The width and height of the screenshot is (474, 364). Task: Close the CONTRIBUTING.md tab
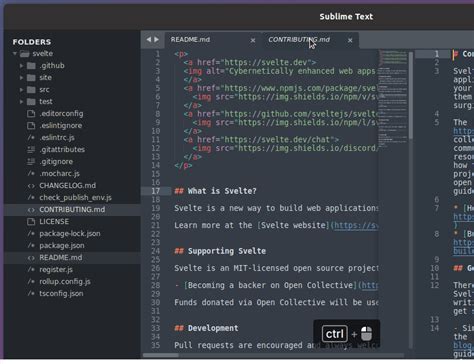click(x=350, y=40)
